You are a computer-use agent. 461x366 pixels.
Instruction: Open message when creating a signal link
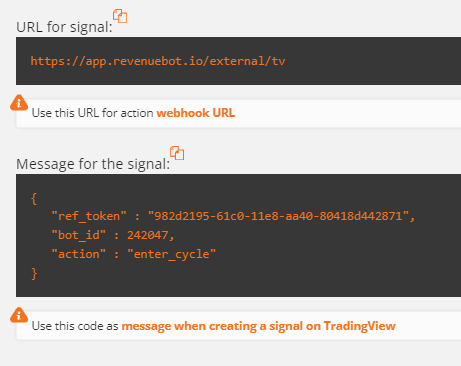tap(258, 326)
